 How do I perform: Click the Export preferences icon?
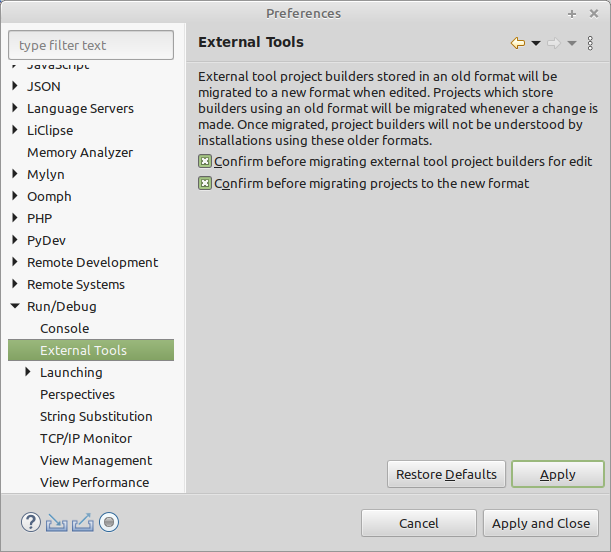point(82,522)
